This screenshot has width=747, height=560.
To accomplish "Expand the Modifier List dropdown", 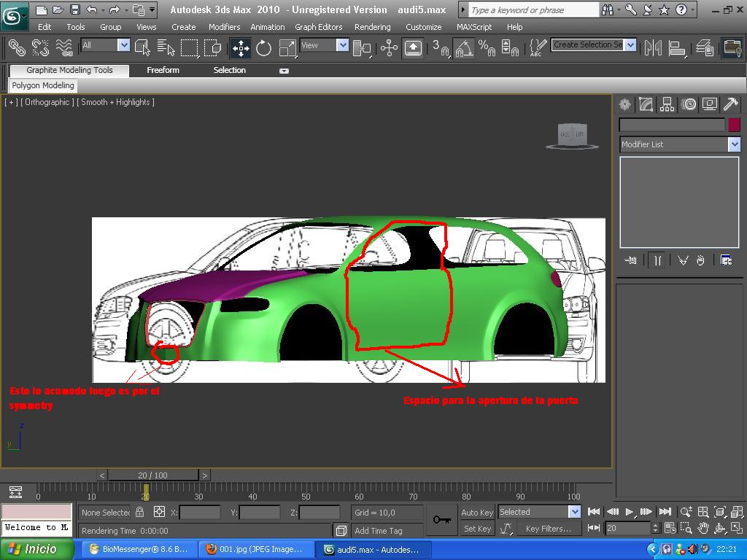I will (x=734, y=144).
